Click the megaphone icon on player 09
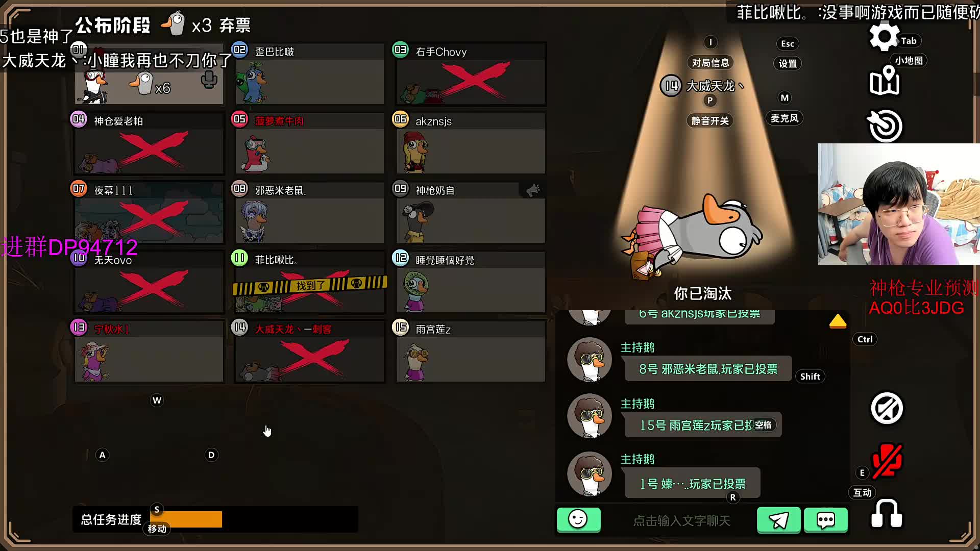Viewport: 980px width, 551px height. (x=532, y=190)
